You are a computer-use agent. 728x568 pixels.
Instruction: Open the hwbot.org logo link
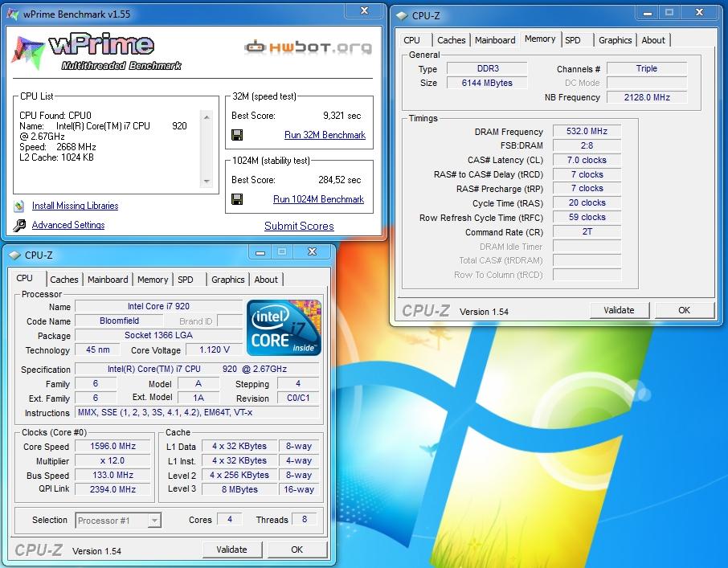308,47
